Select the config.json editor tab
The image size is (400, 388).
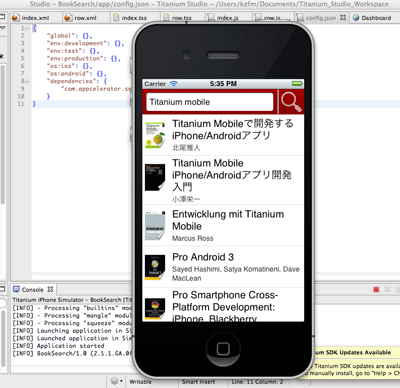[321, 18]
